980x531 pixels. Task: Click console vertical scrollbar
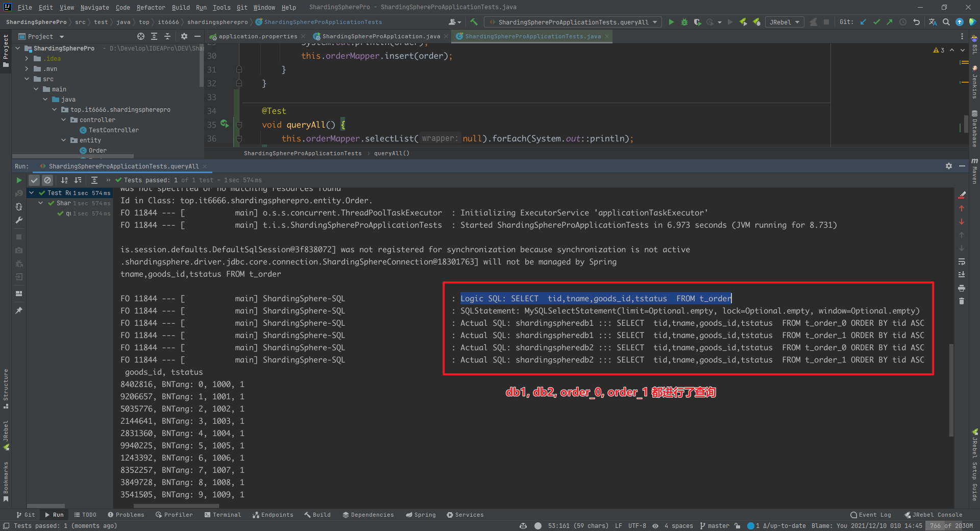pyautogui.click(x=951, y=390)
